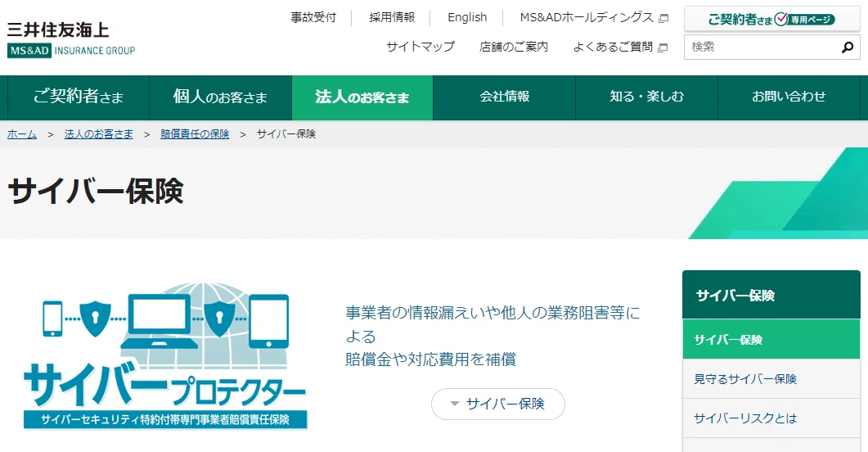Viewport: 868px width, 452px height.
Task: Click the サイバー保険 page heading
Action: tap(96, 192)
